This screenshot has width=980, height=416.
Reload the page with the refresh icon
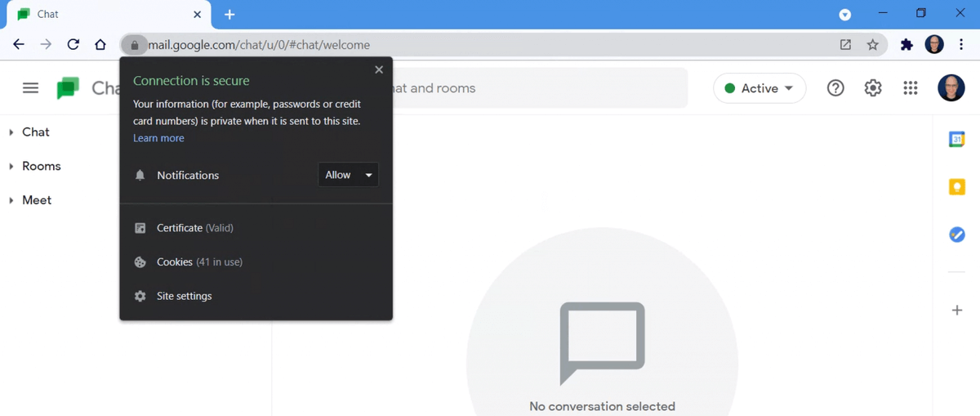coord(73,45)
